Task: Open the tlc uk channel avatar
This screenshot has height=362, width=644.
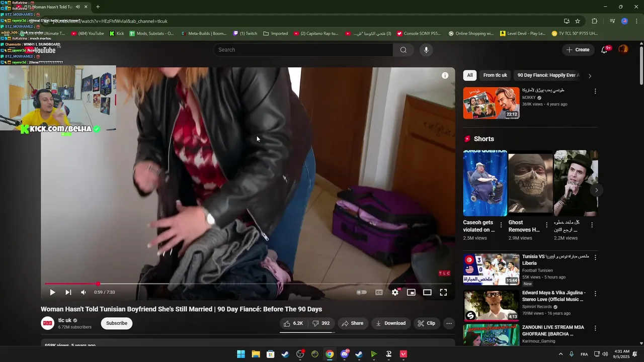Action: pyautogui.click(x=48, y=323)
